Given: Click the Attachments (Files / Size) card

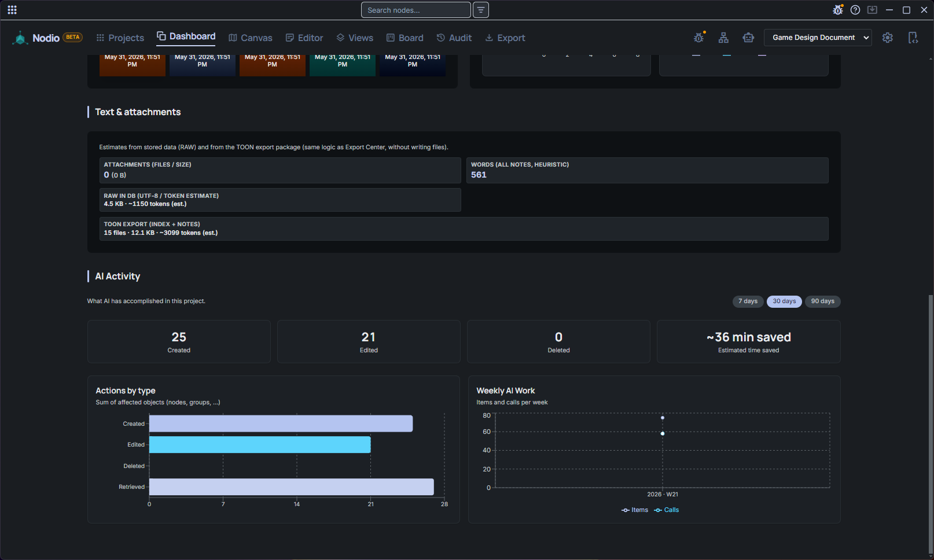Looking at the screenshot, I should click(x=280, y=170).
